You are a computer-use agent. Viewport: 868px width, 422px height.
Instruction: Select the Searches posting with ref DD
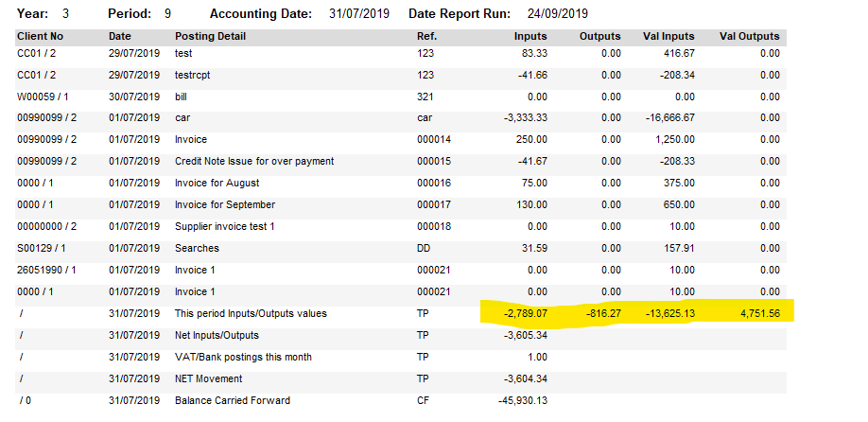(401, 248)
